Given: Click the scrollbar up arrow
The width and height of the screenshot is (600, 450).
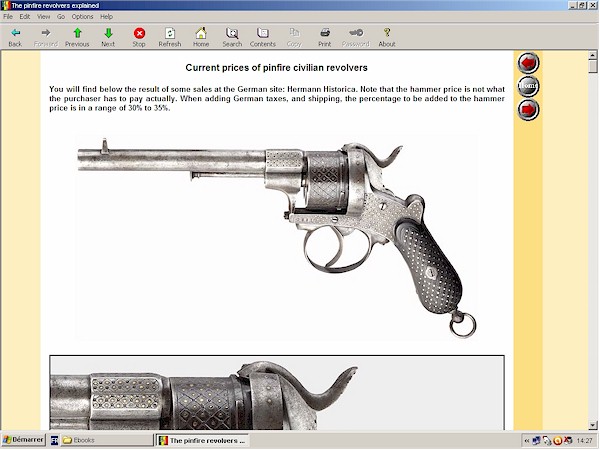Looking at the screenshot, I should click(593, 55).
